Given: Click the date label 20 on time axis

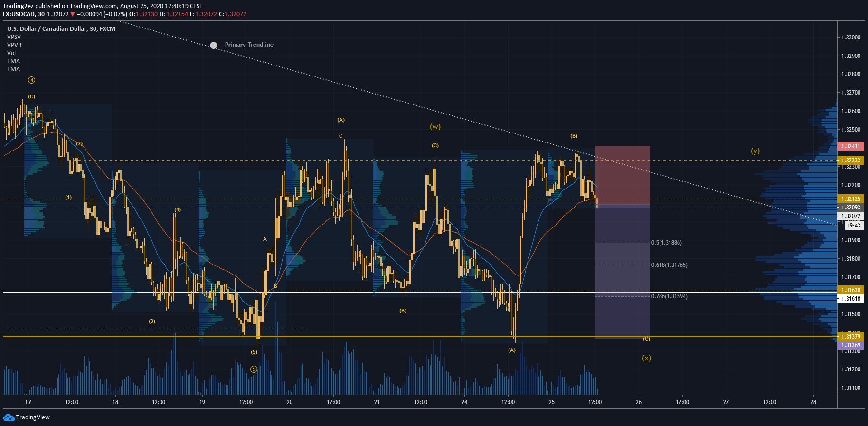Looking at the screenshot, I should (x=290, y=402).
